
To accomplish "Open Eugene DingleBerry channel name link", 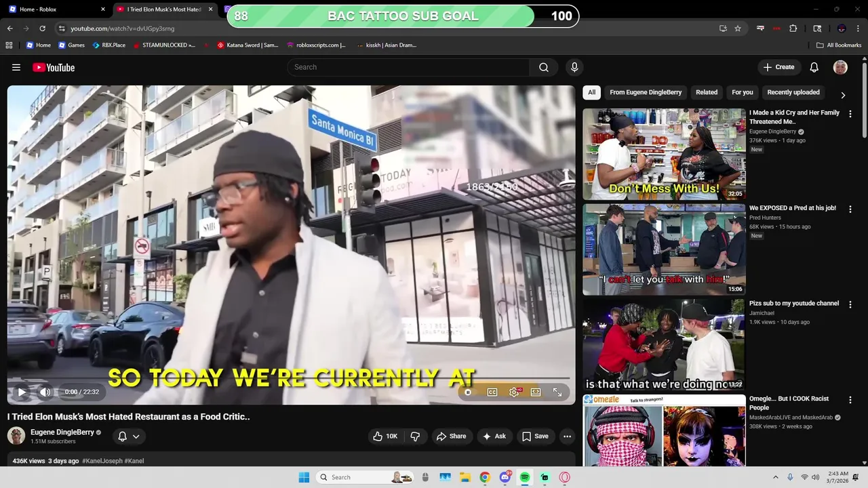I will [62, 432].
